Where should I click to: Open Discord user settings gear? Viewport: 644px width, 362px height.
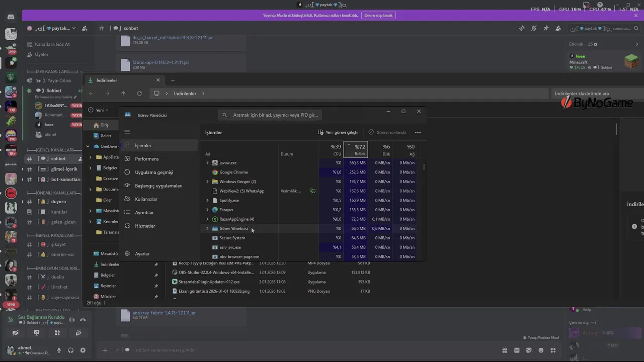(x=83, y=350)
